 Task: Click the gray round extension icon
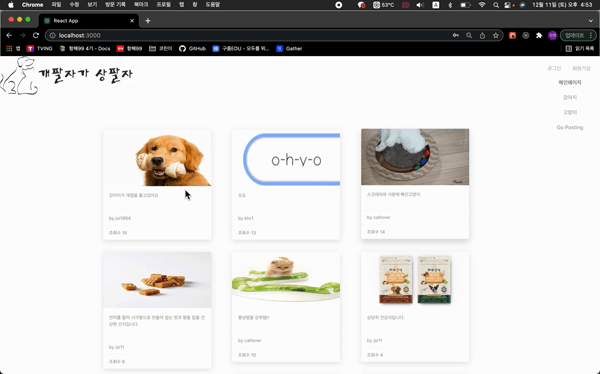[525, 35]
